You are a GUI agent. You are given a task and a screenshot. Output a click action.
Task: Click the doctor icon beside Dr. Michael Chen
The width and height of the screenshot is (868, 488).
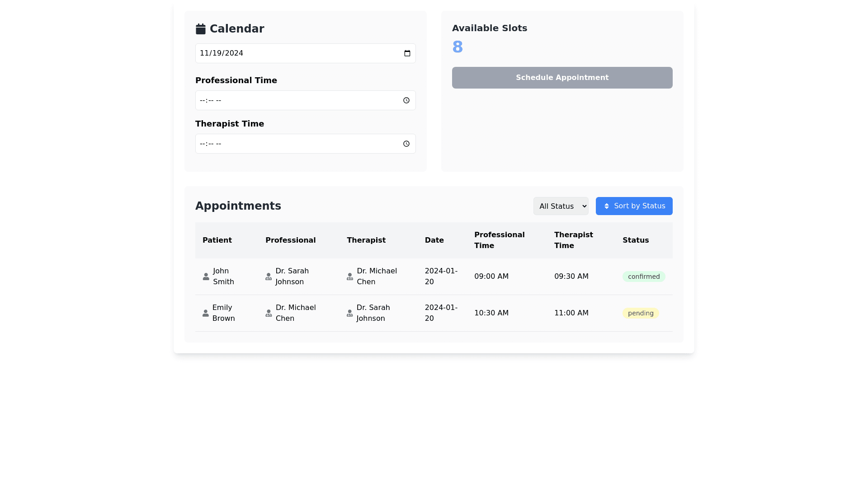coord(350,276)
